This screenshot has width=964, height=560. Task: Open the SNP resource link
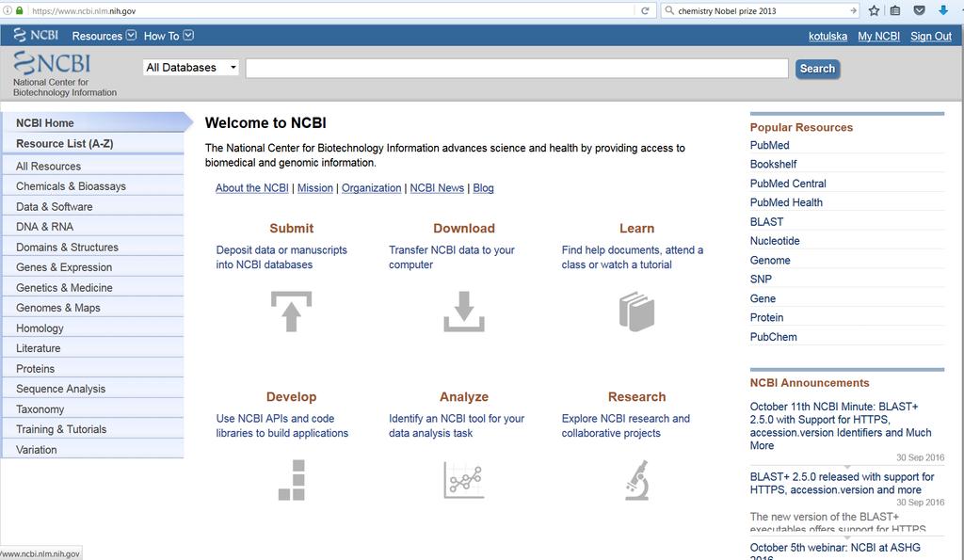coord(761,280)
